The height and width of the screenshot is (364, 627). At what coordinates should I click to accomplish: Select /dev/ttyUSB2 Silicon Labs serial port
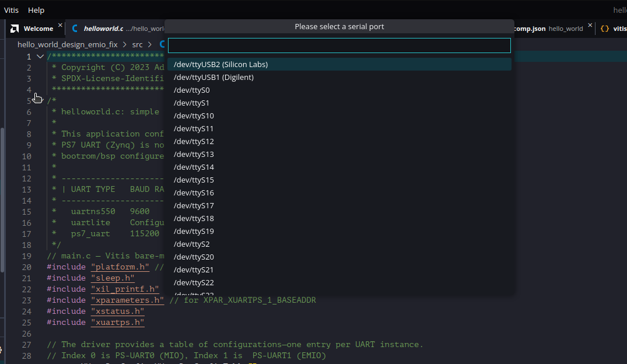[220, 64]
